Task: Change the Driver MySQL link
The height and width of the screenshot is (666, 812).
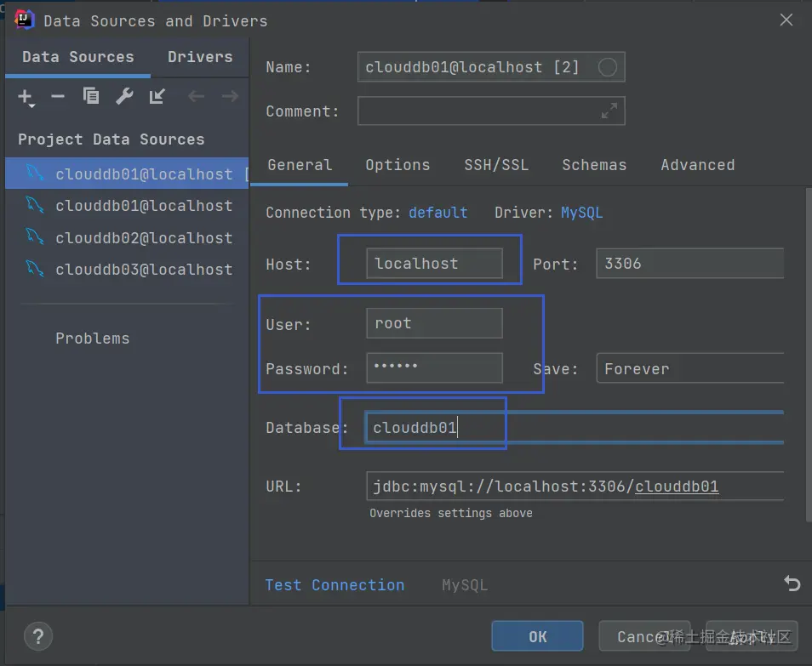Action: [581, 213]
